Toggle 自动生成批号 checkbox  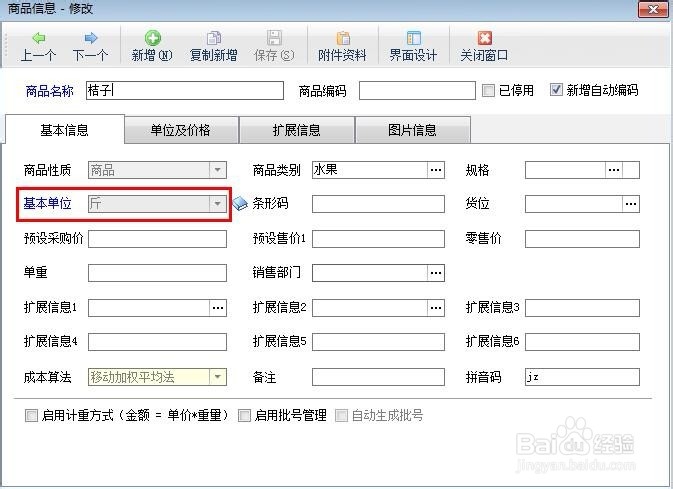click(341, 415)
